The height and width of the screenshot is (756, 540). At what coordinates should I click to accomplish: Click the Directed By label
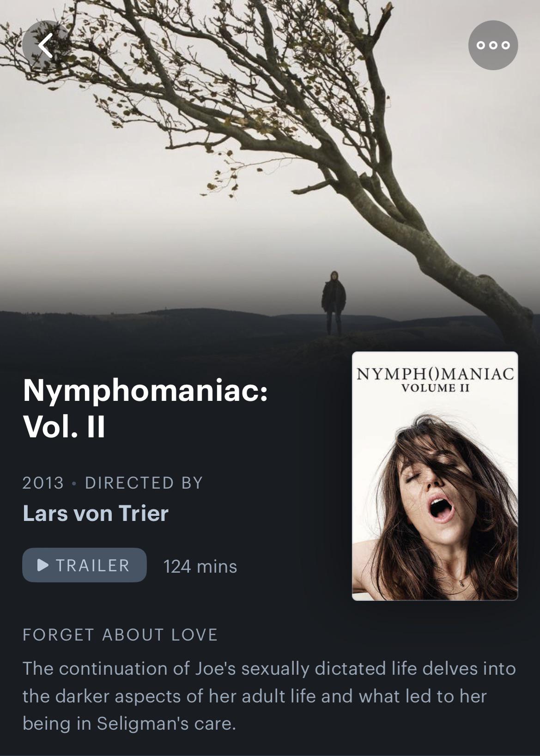coord(144,483)
